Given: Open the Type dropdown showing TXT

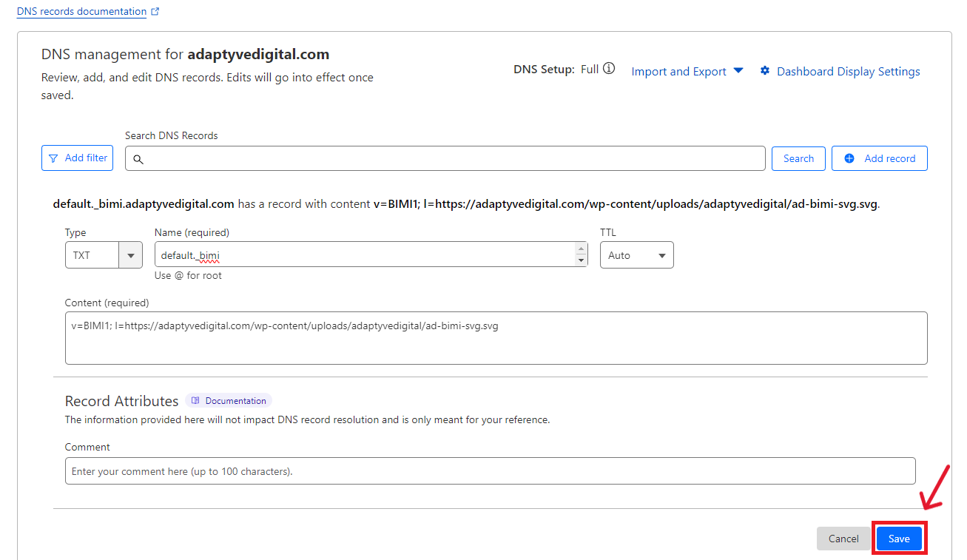Looking at the screenshot, I should pos(104,255).
